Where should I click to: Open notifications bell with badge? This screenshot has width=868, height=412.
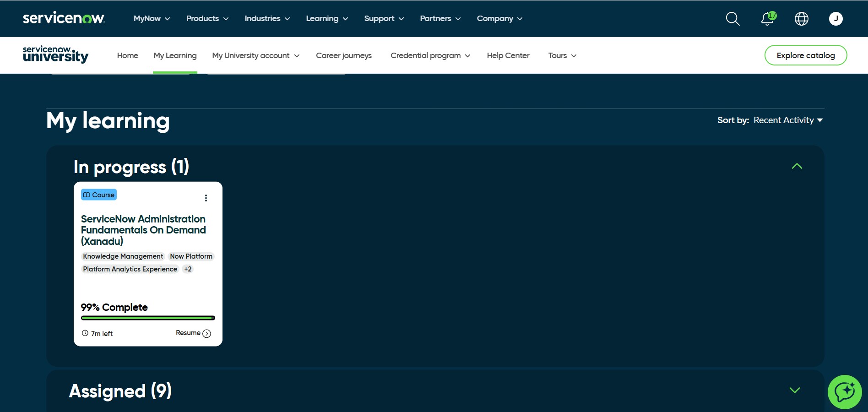coord(768,19)
